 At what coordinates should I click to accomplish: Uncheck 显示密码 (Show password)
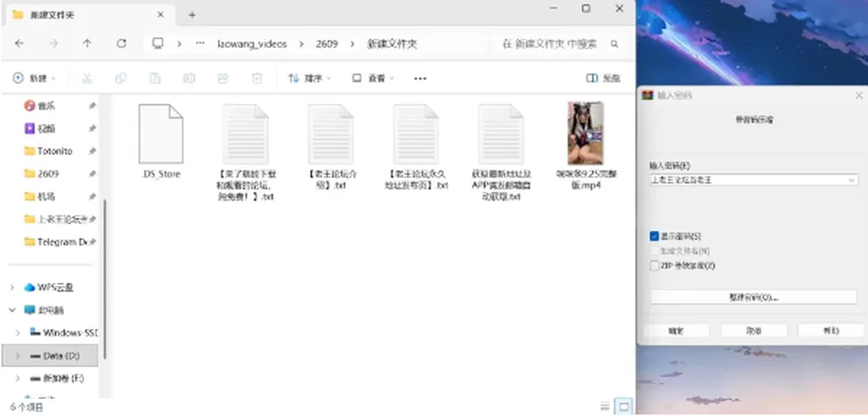click(655, 237)
